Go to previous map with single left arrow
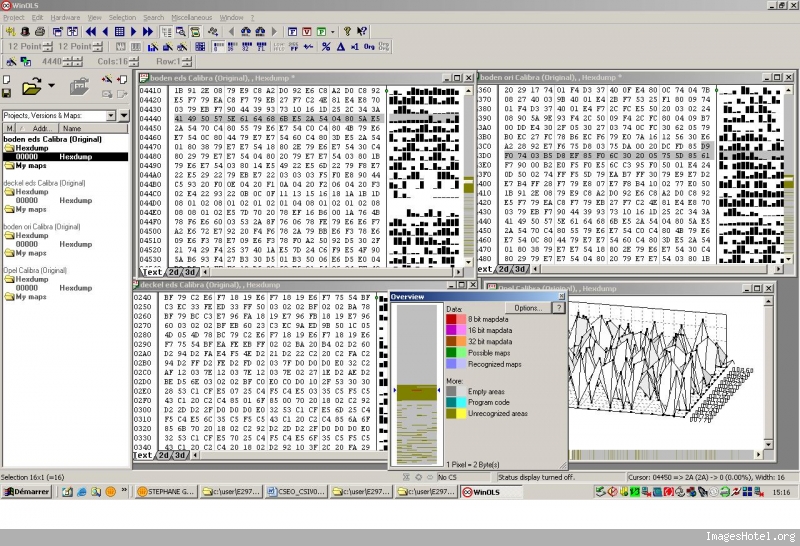Viewport: 800px width, 546px height. point(106,32)
